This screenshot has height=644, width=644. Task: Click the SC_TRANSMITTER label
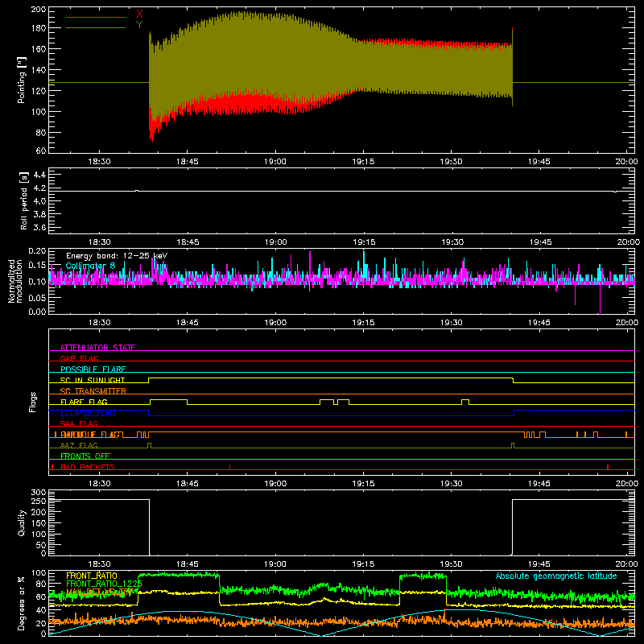[93, 390]
